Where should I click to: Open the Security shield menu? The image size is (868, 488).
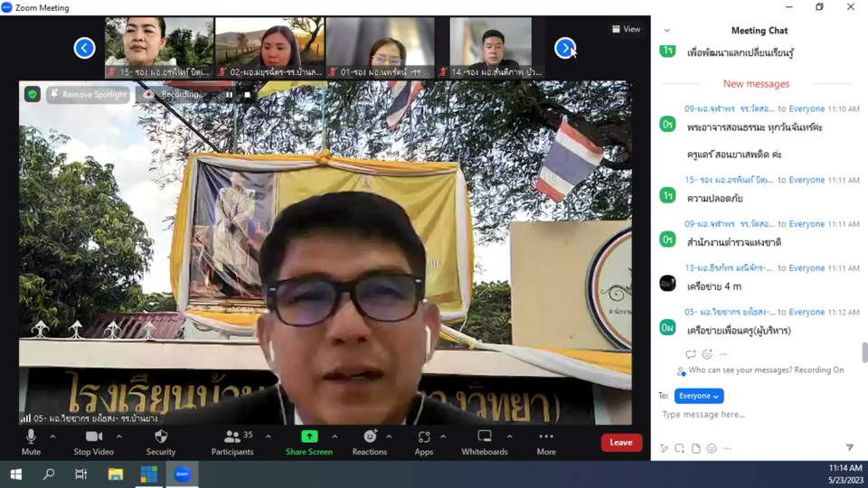161,442
